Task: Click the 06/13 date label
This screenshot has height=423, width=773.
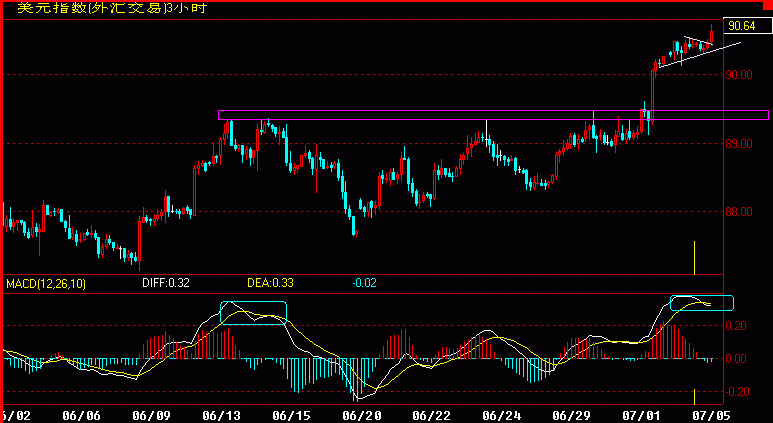Action: click(221, 416)
